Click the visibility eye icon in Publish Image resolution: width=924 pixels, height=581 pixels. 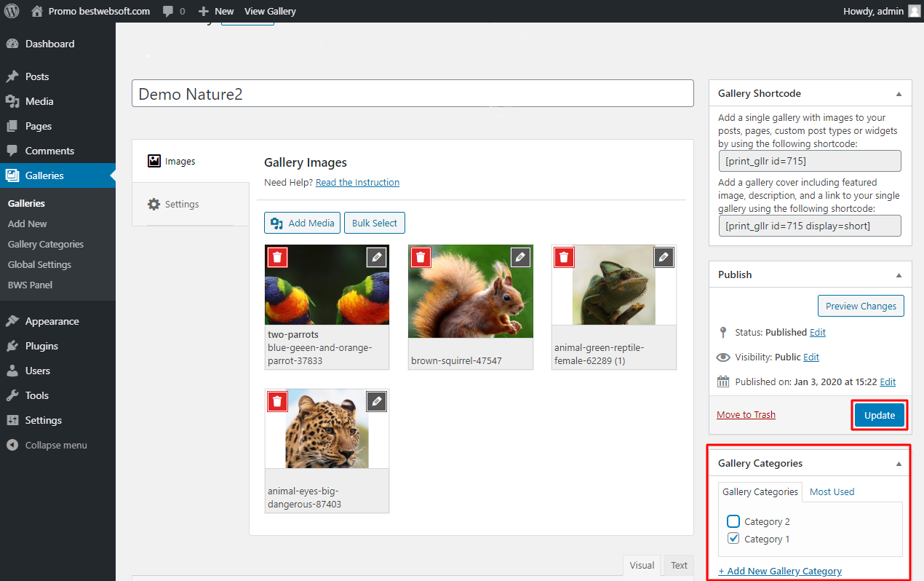(723, 357)
